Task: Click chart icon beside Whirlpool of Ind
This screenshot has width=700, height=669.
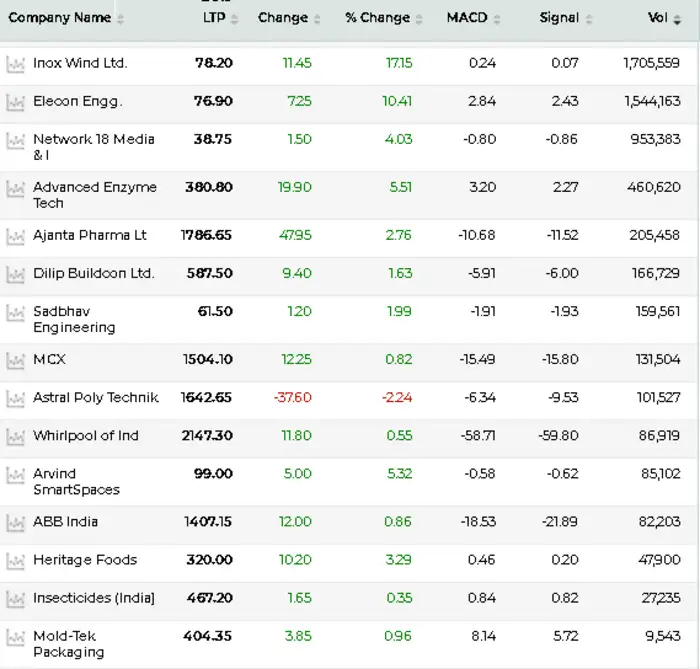Action: 15,437
